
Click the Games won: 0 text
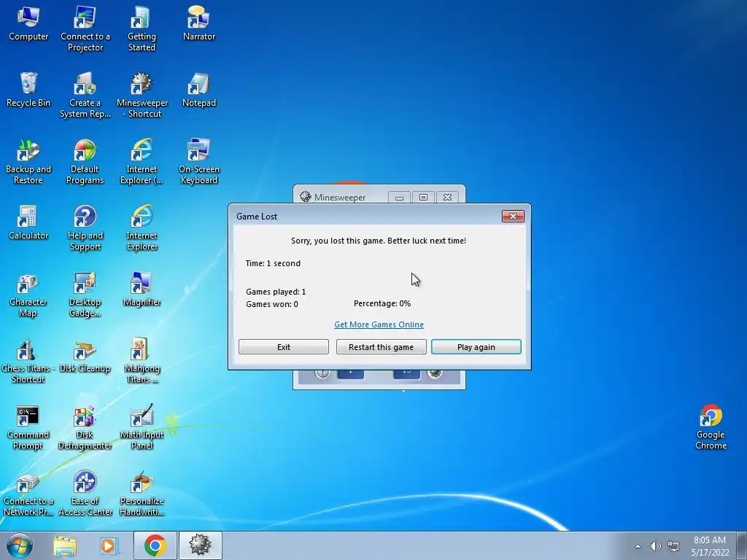pos(272,304)
